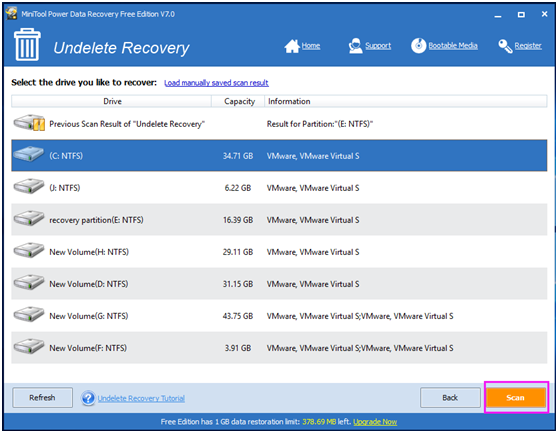Screen dimensions: 558x433
Task: Click Result for Partition:"(E: NTFS)" text
Action: 320,124
